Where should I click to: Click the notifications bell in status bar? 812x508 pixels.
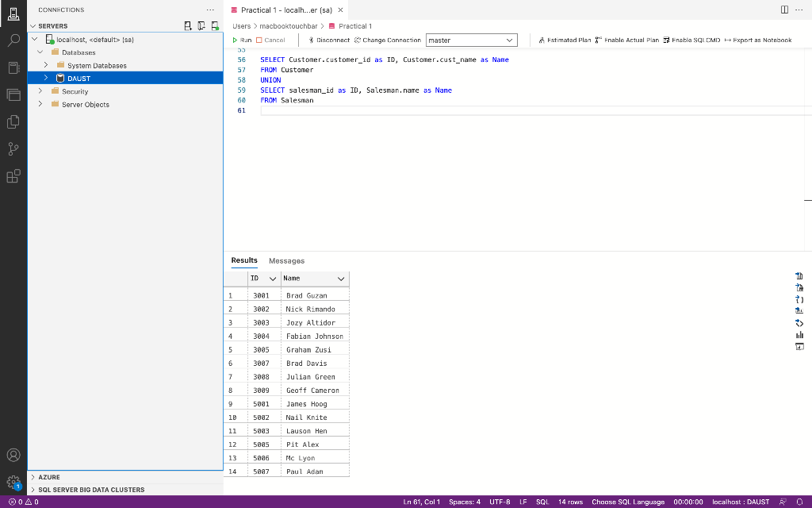[x=799, y=502]
